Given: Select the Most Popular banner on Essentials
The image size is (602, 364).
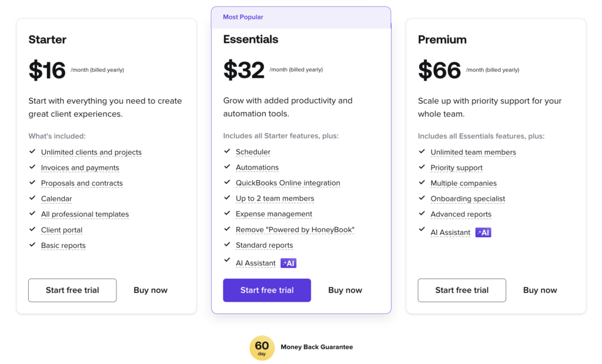Looking at the screenshot, I should 243,17.
